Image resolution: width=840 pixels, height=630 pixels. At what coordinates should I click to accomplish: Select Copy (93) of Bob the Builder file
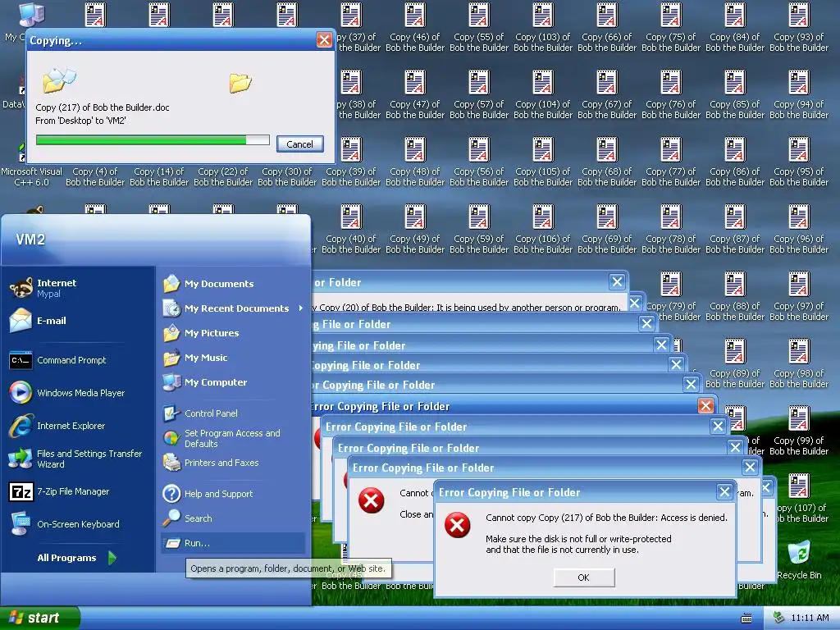(799, 28)
